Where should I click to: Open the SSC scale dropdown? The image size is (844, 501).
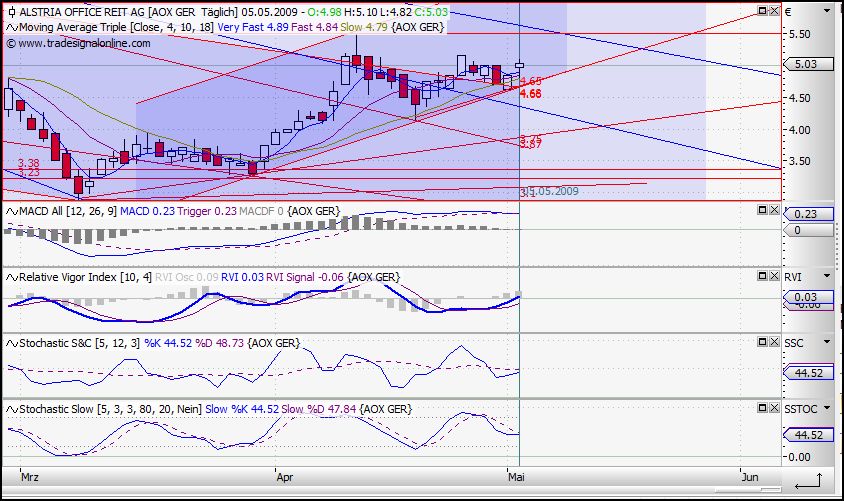tap(827, 343)
